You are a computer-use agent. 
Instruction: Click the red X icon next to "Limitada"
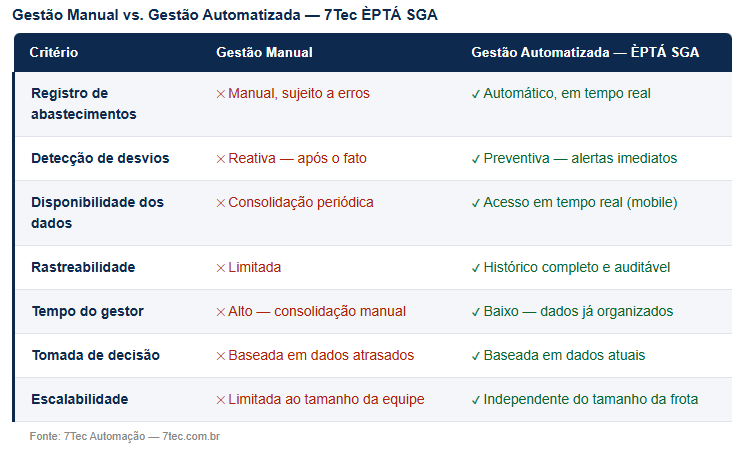coord(221,268)
